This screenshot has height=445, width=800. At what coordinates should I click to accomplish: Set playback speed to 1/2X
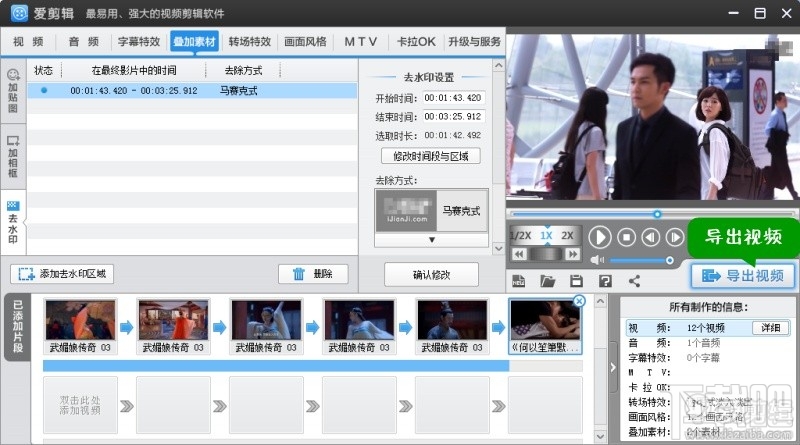pos(521,236)
